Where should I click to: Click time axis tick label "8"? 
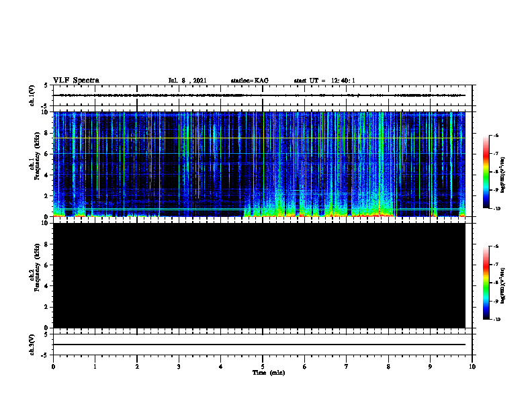point(388,367)
